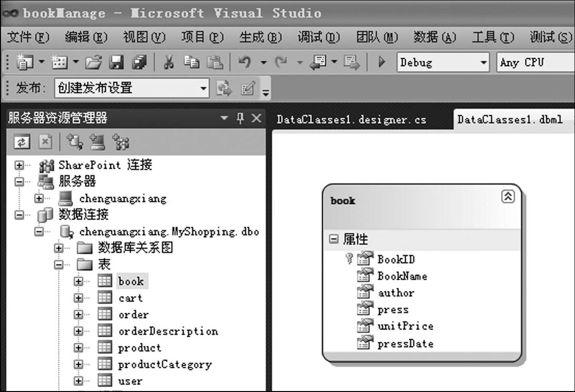Collapse the Servers node

(x=19, y=181)
